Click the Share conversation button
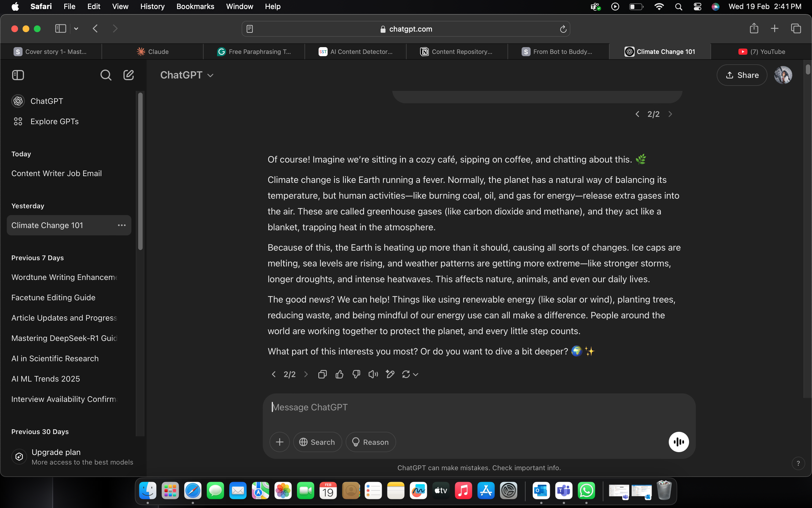The image size is (812, 508). (x=742, y=75)
